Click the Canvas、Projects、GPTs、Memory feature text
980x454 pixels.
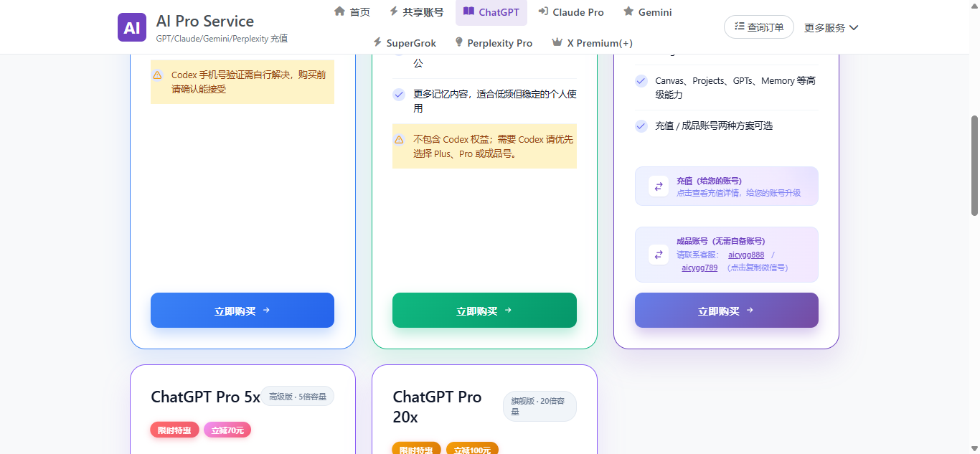point(735,88)
